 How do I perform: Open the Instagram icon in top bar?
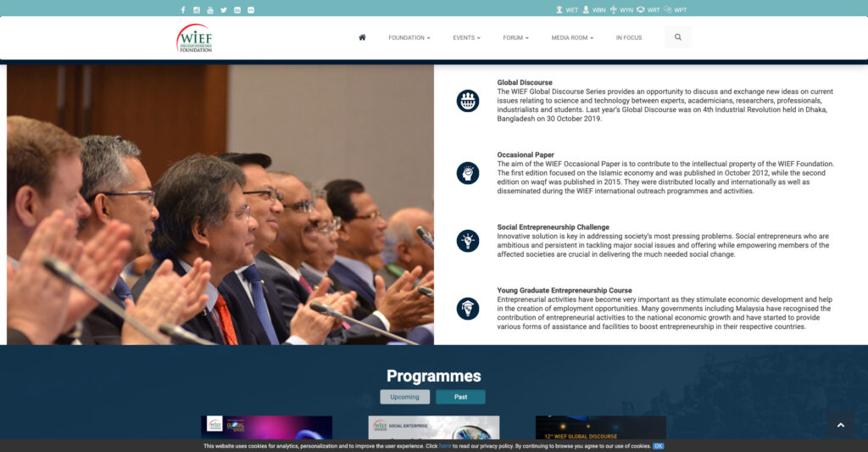click(197, 10)
